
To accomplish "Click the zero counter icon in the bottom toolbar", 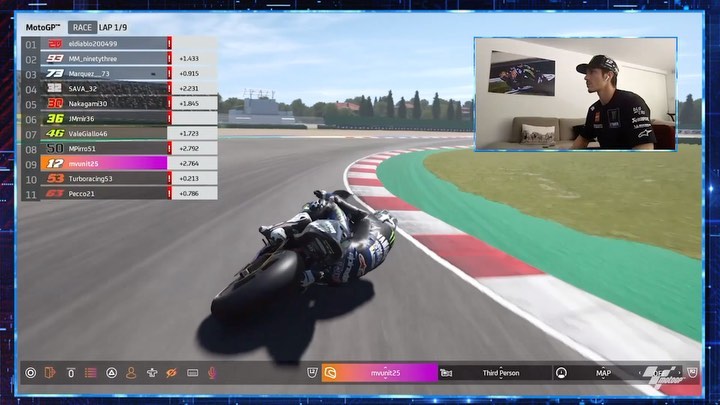I will [71, 373].
